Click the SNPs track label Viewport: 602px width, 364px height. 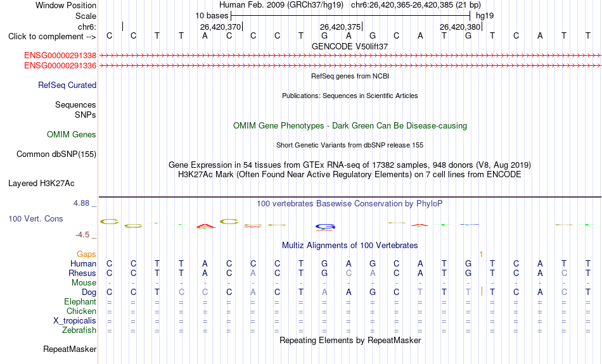point(86,115)
